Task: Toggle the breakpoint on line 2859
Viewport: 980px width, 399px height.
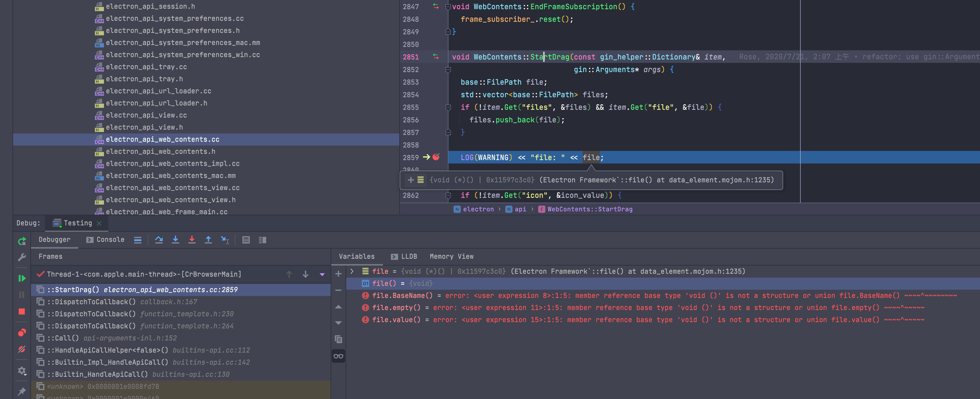Action: pyautogui.click(x=436, y=157)
